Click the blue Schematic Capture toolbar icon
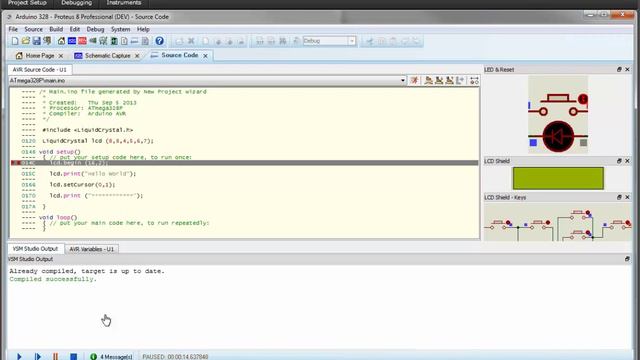Image resolution: width=640 pixels, height=360 pixels. pos(72,41)
